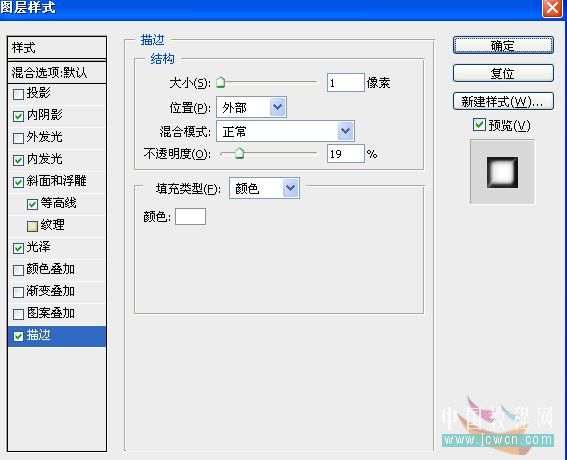Open the 填充类型 fill type dropdown
Image resolution: width=567 pixels, height=460 pixels.
click(264, 188)
